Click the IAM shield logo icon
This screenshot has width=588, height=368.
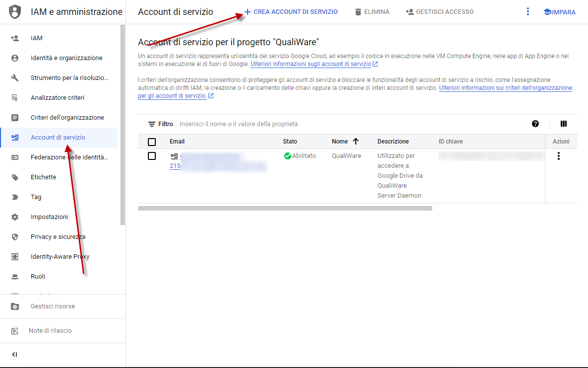coord(15,12)
